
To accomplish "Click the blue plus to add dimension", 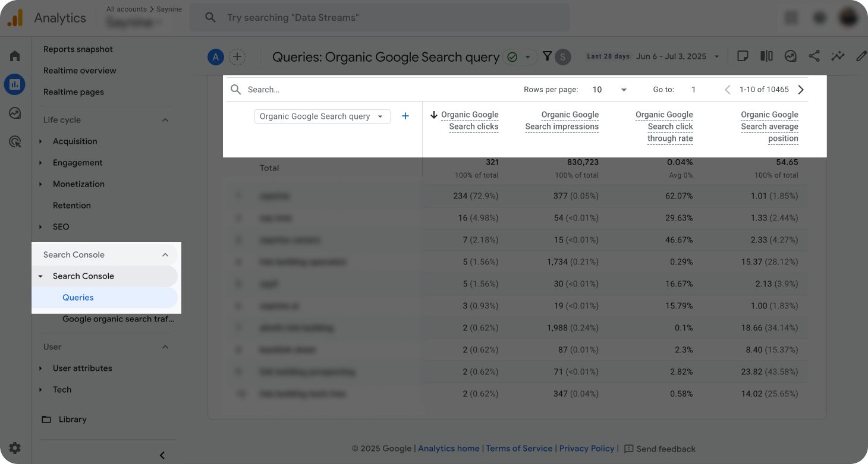I will point(405,116).
